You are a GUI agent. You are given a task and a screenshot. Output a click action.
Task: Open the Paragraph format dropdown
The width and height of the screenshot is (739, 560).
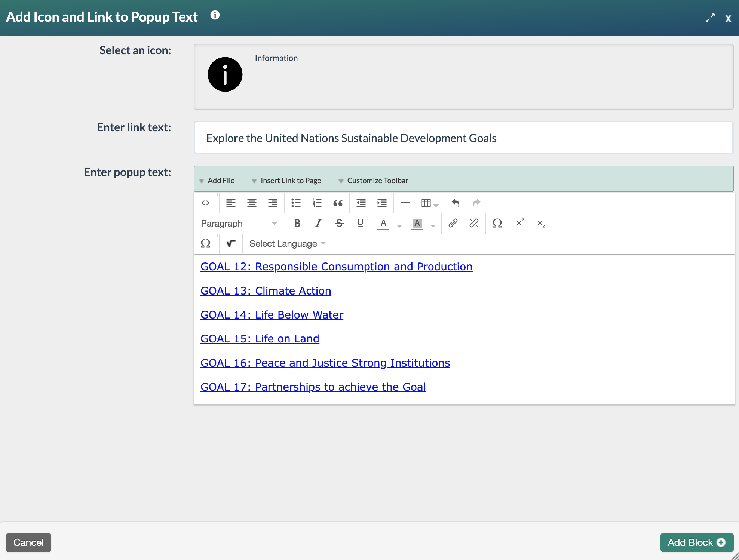click(x=239, y=223)
